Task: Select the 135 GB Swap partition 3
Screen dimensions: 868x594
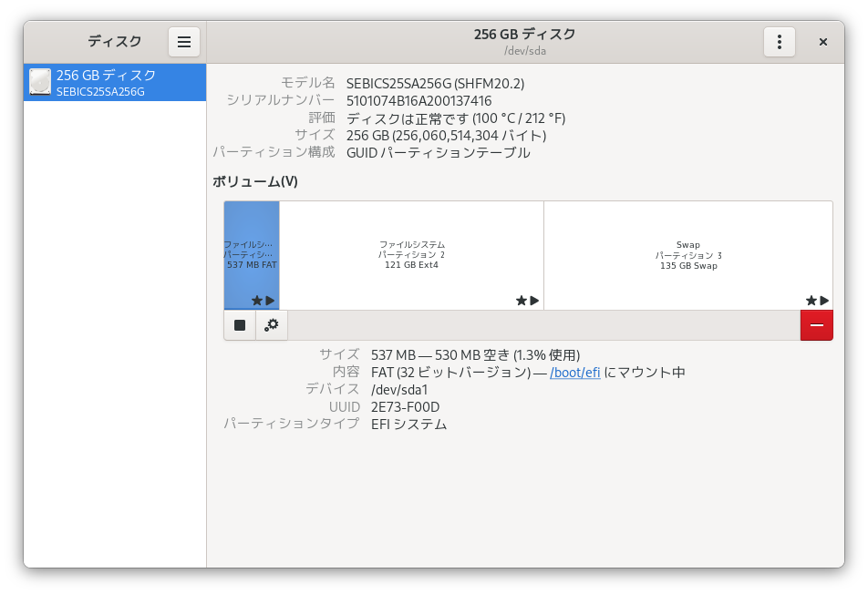Action: click(688, 255)
